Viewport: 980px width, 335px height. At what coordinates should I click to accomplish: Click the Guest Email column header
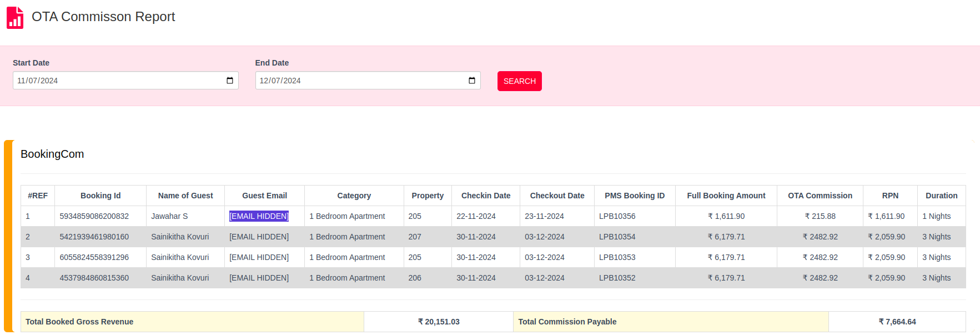(264, 196)
